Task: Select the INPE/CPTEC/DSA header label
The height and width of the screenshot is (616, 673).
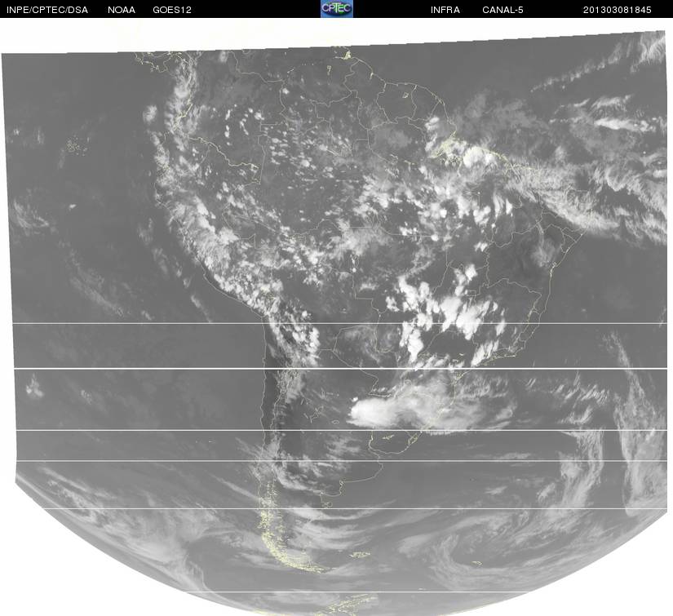Action: pos(47,10)
